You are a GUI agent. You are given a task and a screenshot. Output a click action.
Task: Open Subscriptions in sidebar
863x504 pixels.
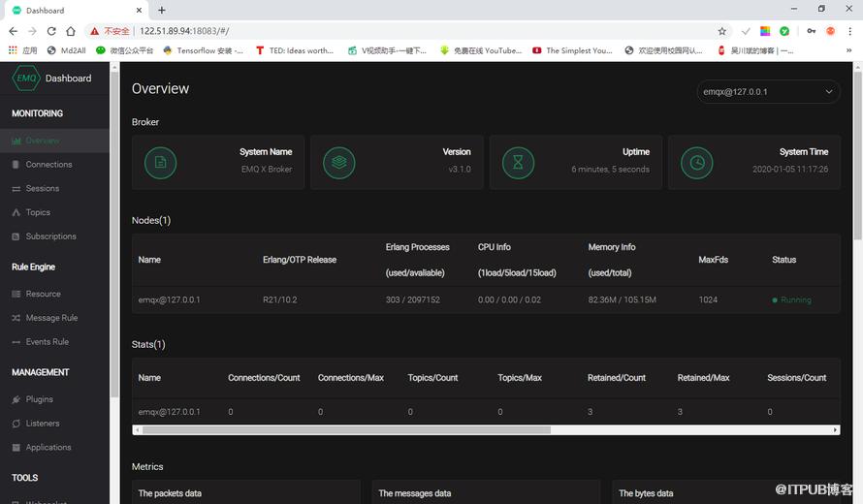coord(51,236)
